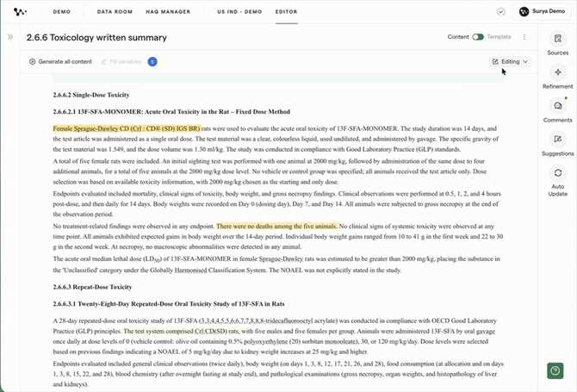Screen dimensions: 577x392
Task: Click heading 2.6.6.2.1 13F-SFA-MONOMER Acute Oral Toxicity
Action: click(x=171, y=112)
